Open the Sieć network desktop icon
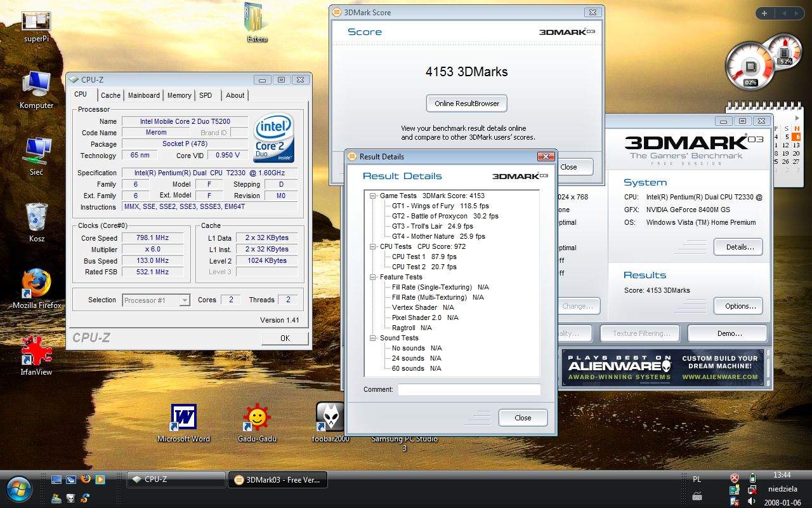812x508 pixels. tap(36, 156)
